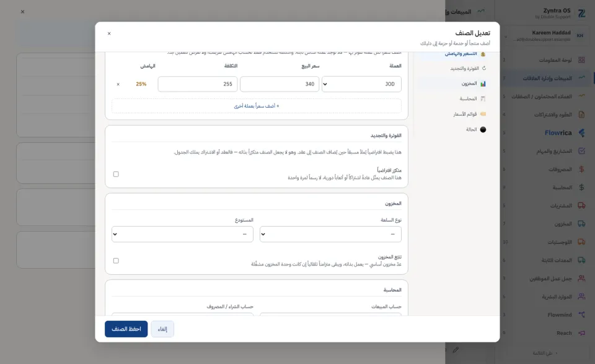Open the dashboard menu item

pos(545,60)
